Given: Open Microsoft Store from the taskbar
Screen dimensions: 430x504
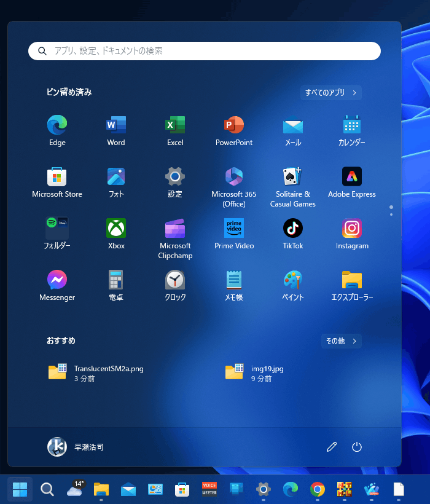Looking at the screenshot, I should click(x=182, y=489).
